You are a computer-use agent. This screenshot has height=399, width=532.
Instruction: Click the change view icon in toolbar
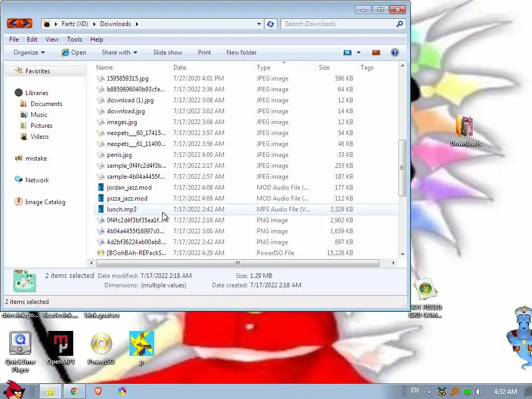pyautogui.click(x=348, y=52)
